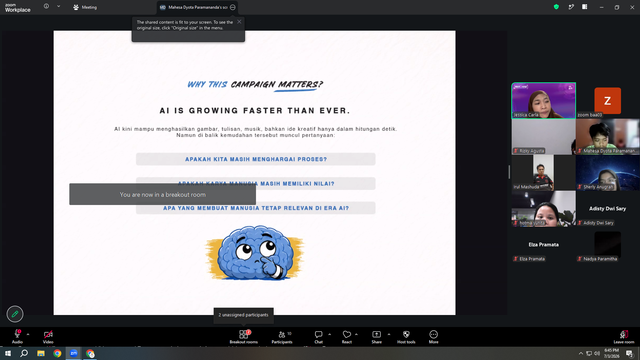640x360 pixels.
Task: Select Irul Mashuda's video tile
Action: point(544,173)
